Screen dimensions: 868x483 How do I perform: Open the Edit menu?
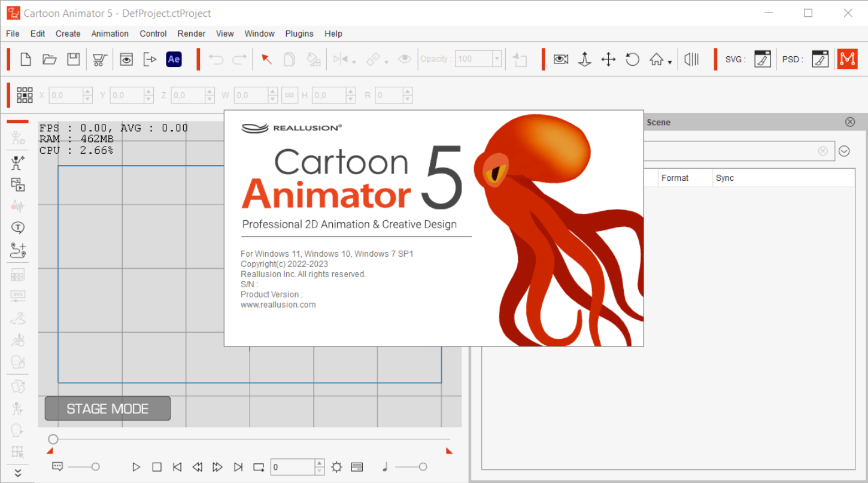(x=38, y=34)
